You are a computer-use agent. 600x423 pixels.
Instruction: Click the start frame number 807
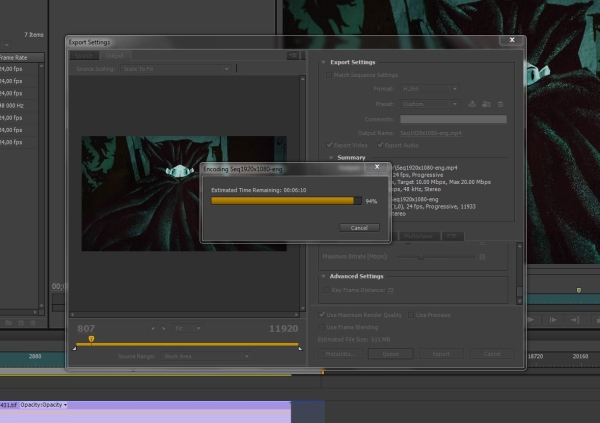[86, 328]
